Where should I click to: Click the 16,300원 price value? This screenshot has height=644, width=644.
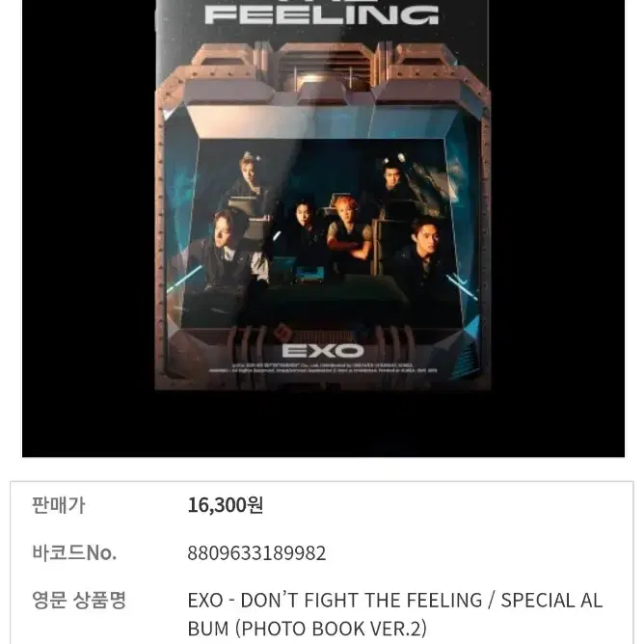click(x=225, y=505)
